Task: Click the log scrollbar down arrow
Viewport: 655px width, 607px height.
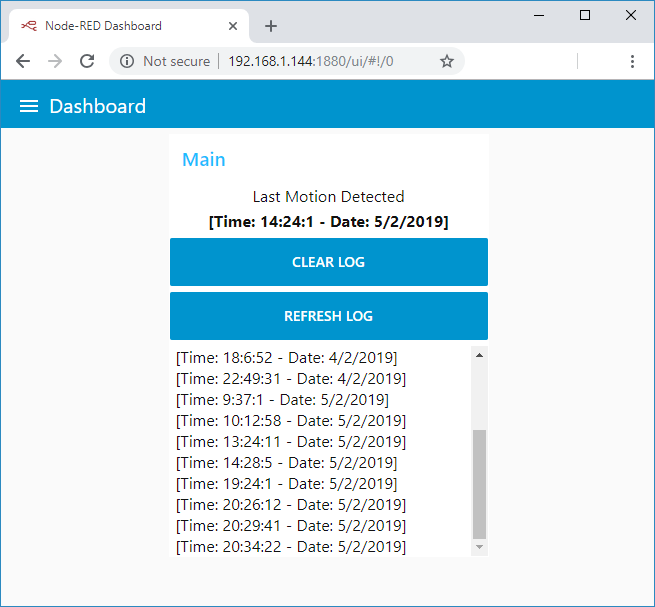Action: [x=480, y=547]
